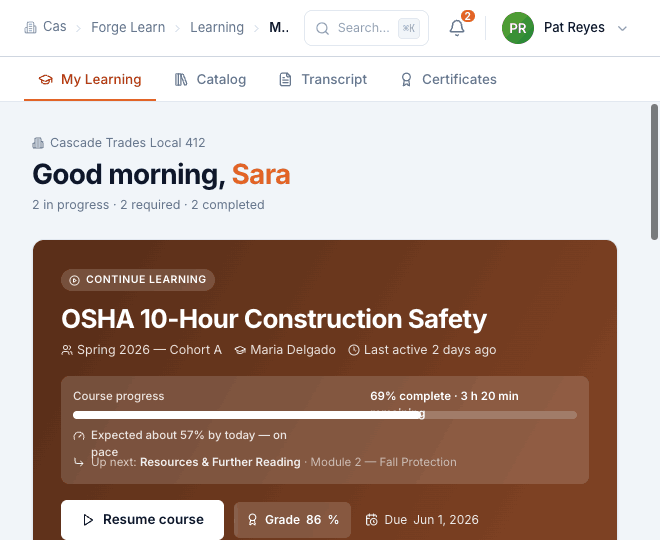
Task: Click Spring 2026 — Cohort A text
Action: click(x=149, y=350)
